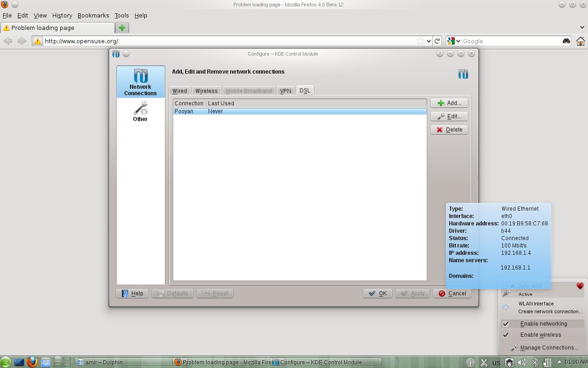Image resolution: width=588 pixels, height=368 pixels.
Task: Click the show desktop panel icon
Action: 19,362
